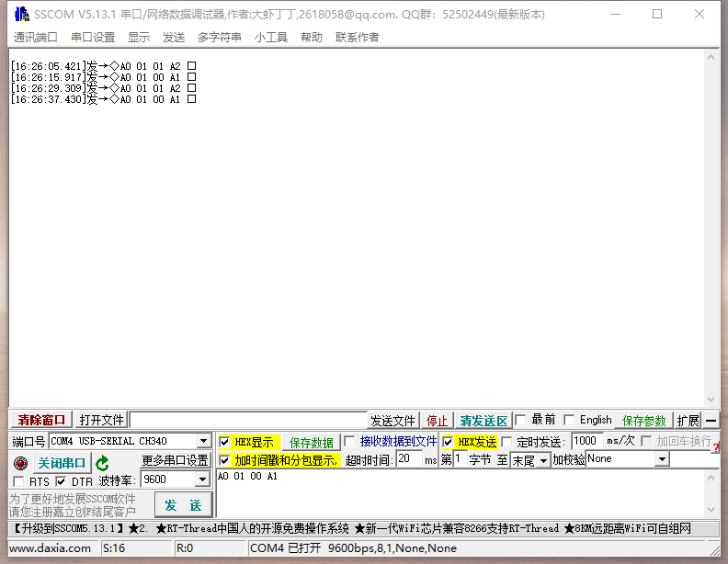Click the 打开文件 button
This screenshot has width=728, height=564.
pyautogui.click(x=102, y=420)
